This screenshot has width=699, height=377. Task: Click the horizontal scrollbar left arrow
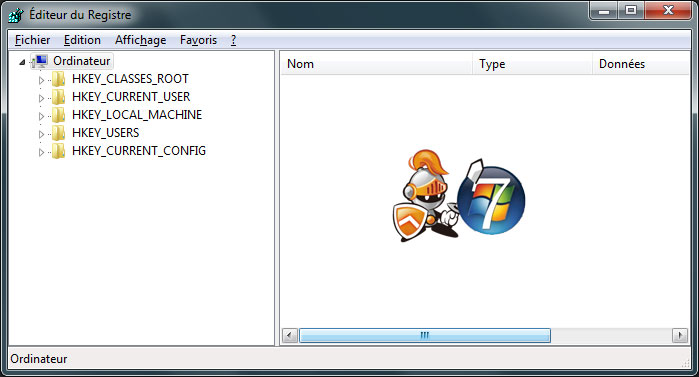[290, 335]
